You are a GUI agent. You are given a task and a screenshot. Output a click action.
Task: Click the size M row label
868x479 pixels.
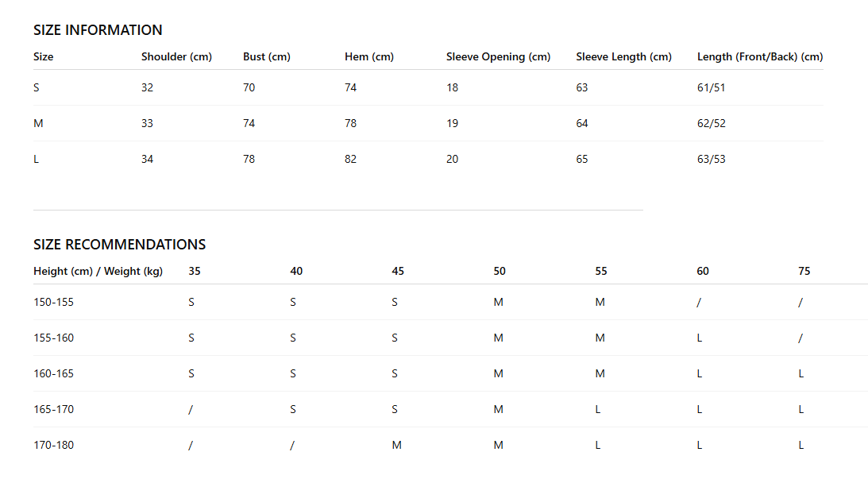38,123
